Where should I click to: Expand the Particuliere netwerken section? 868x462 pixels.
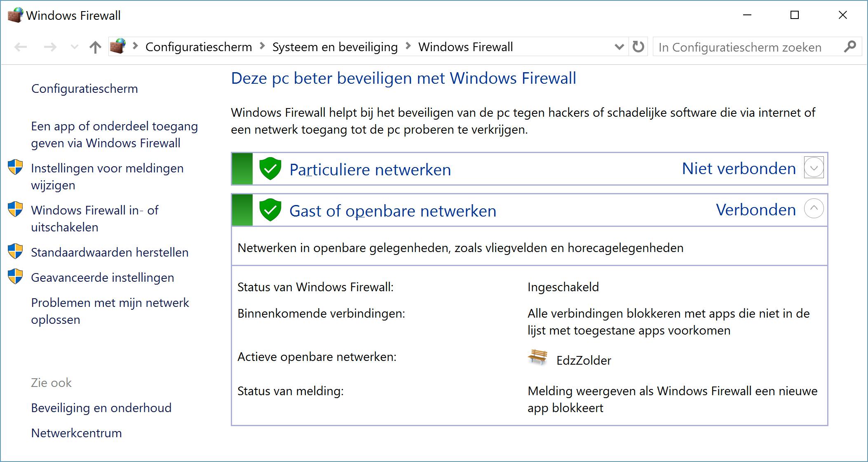[814, 168]
